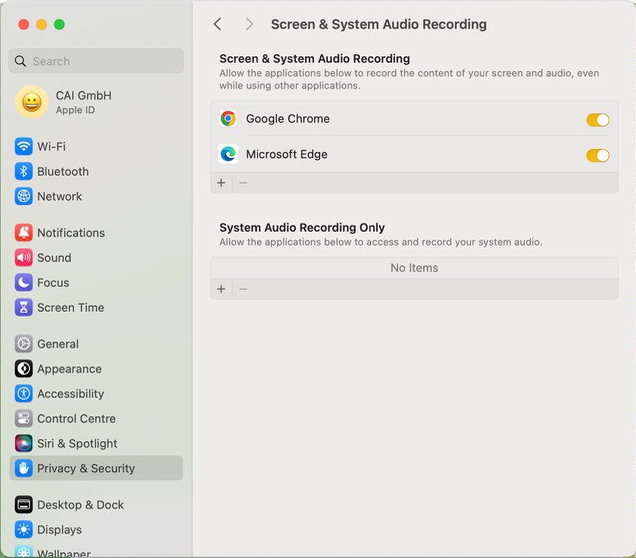Open Siri & Spotlight settings
Image resolution: width=636 pixels, height=558 pixels.
(x=96, y=443)
